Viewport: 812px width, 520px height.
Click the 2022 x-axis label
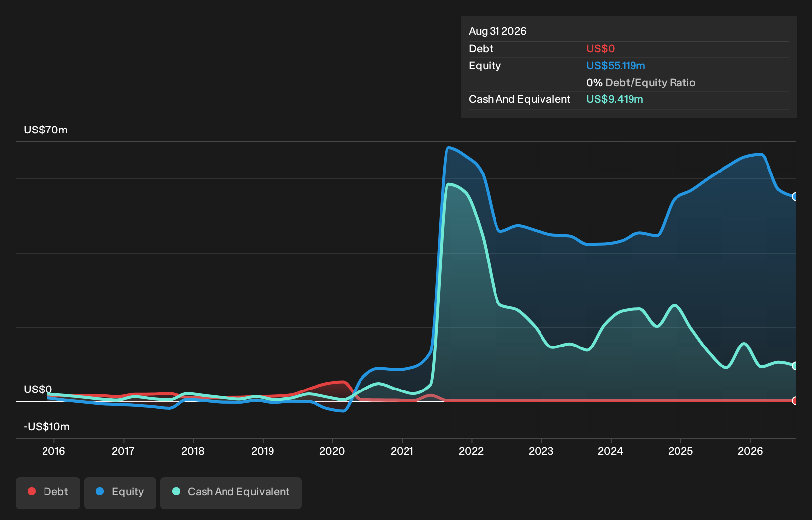pos(471,451)
